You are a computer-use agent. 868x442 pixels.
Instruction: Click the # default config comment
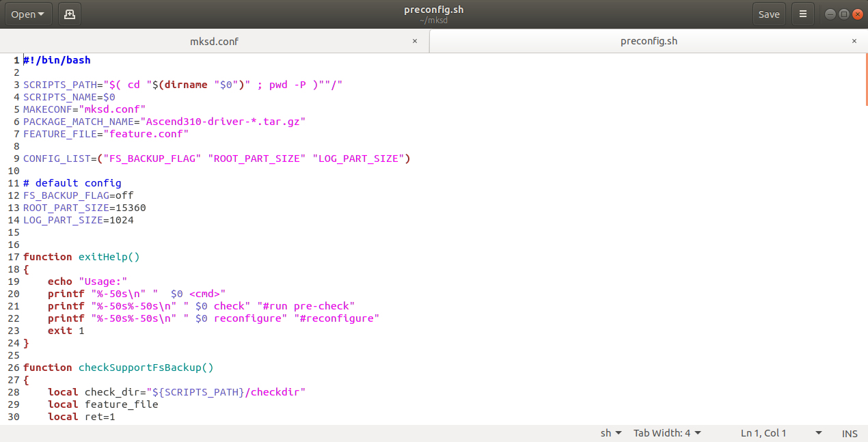(72, 183)
